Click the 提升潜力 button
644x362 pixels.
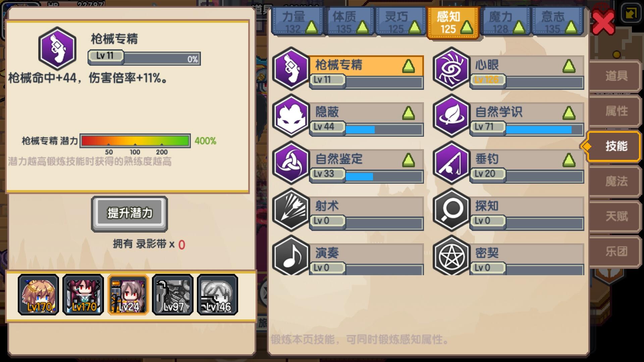click(x=129, y=214)
